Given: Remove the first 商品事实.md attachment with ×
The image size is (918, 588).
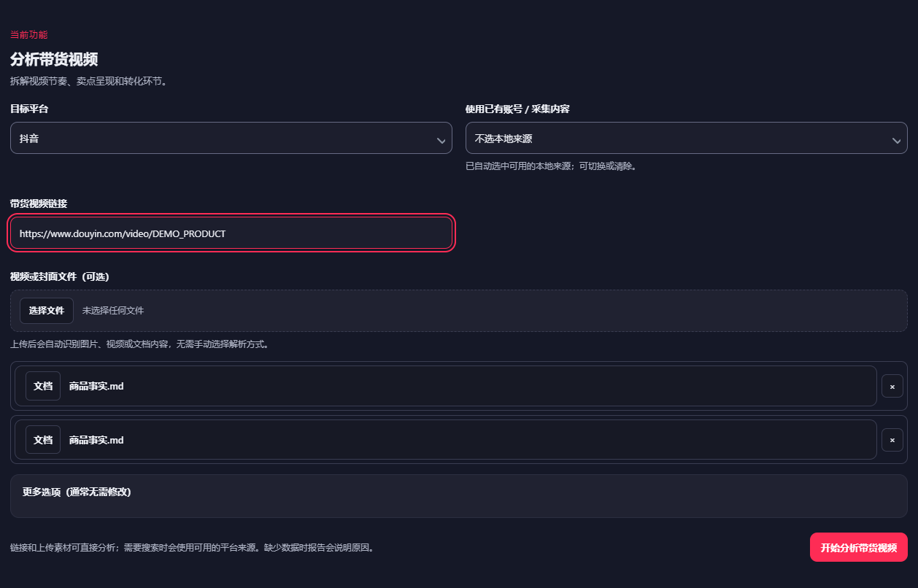Looking at the screenshot, I should point(892,386).
